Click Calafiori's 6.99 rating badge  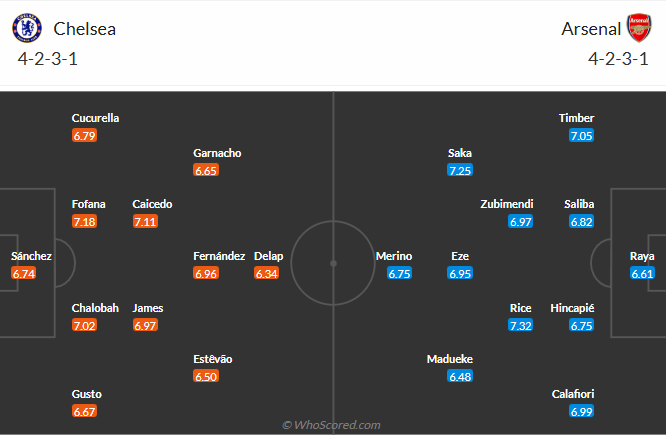(x=581, y=411)
